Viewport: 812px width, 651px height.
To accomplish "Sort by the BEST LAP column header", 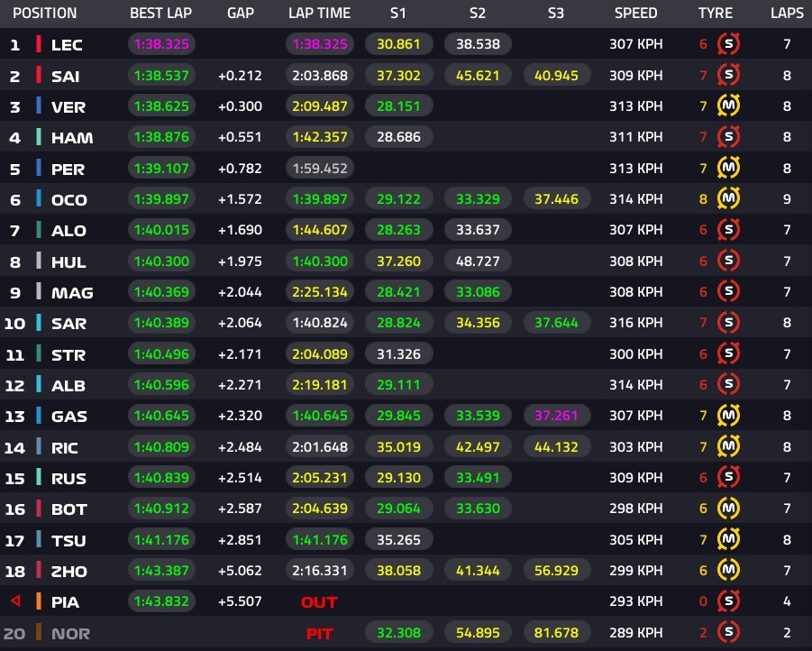I will point(160,14).
